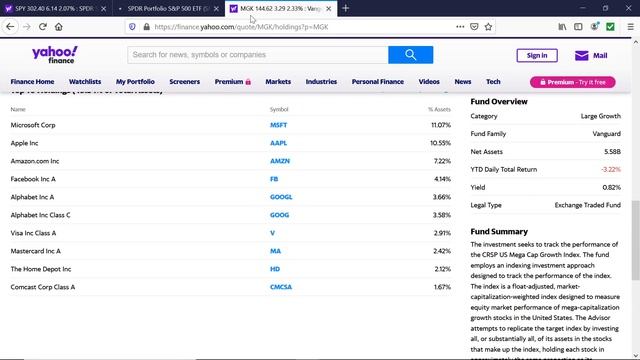Open Watchlists nav item
The width and height of the screenshot is (640, 360).
pyautogui.click(x=85, y=82)
